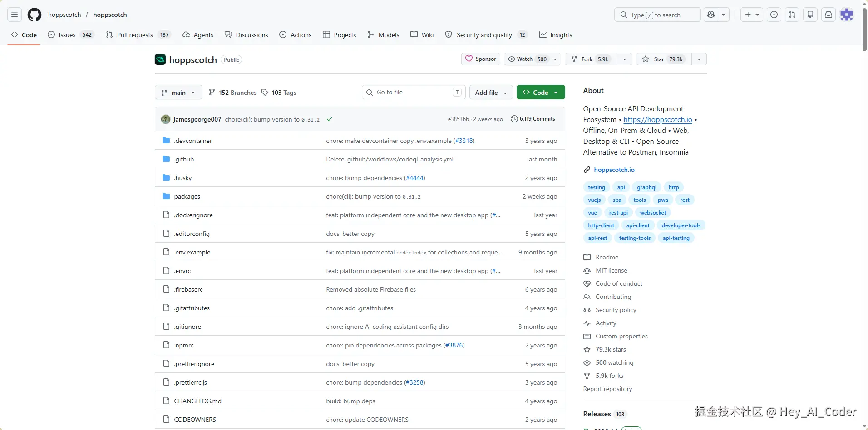868x430 pixels.
Task: Open the pull requests icon in the header
Action: pyautogui.click(x=792, y=15)
